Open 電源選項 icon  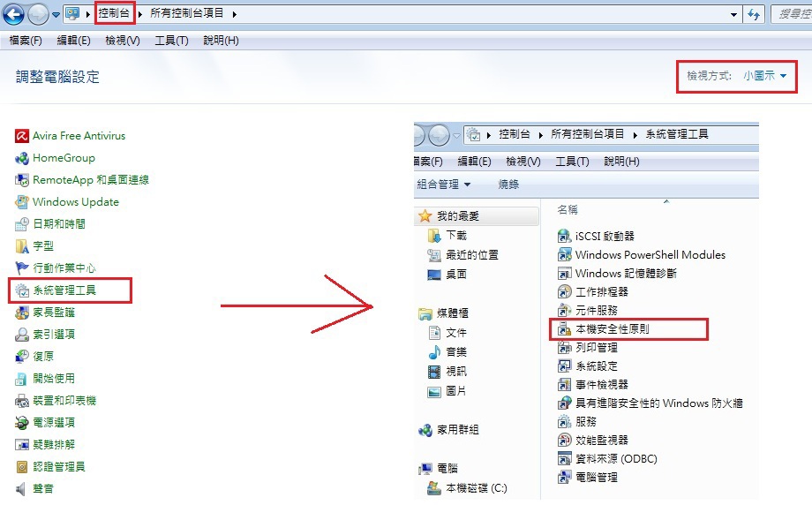point(22,423)
